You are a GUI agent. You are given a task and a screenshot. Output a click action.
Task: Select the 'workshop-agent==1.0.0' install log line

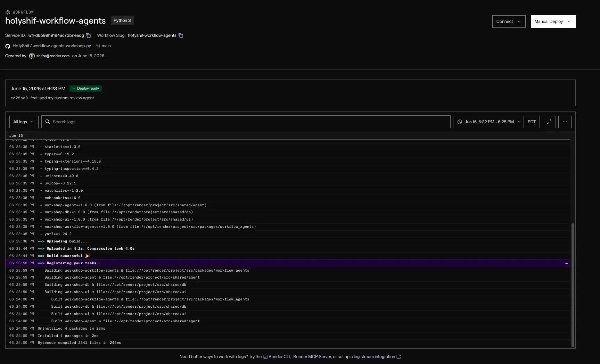click(288, 205)
